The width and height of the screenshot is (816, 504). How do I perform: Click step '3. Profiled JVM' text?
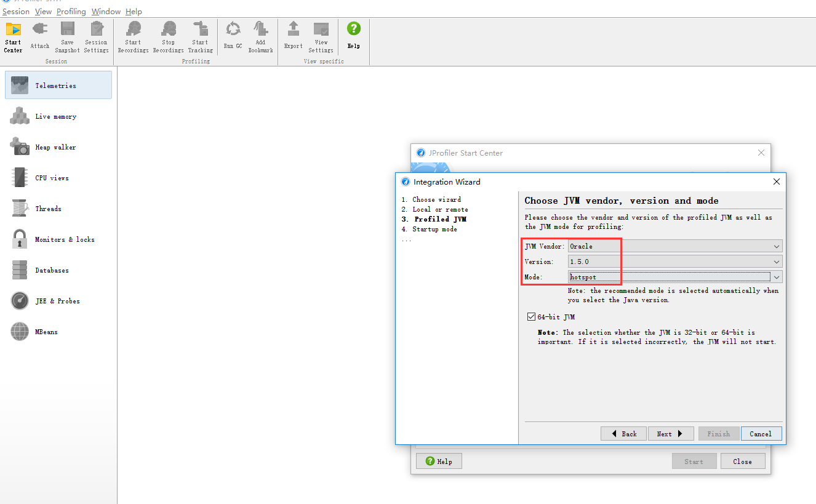click(x=434, y=219)
